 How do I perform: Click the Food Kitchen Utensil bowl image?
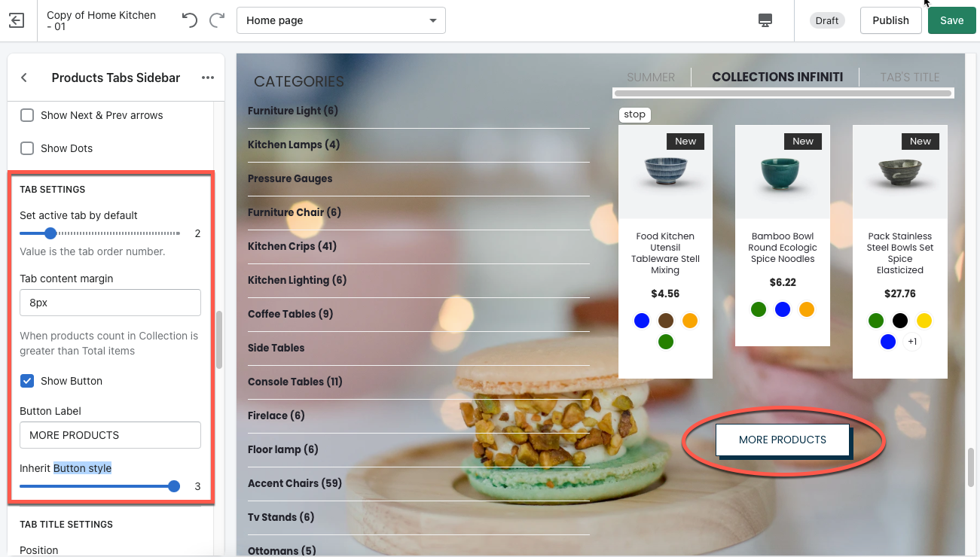click(666, 172)
